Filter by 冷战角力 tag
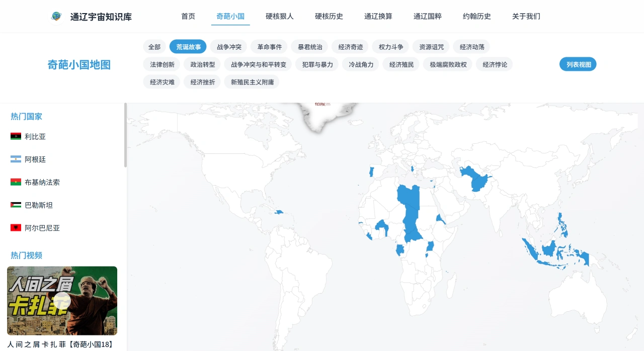The image size is (644, 351). pos(361,64)
